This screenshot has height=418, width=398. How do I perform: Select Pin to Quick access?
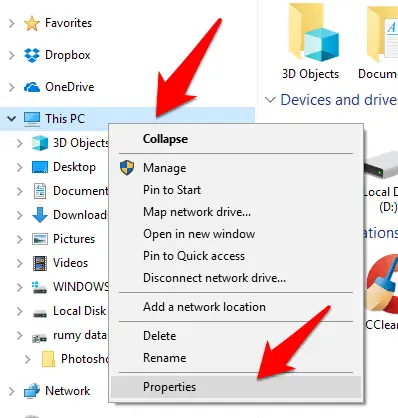tap(236, 256)
